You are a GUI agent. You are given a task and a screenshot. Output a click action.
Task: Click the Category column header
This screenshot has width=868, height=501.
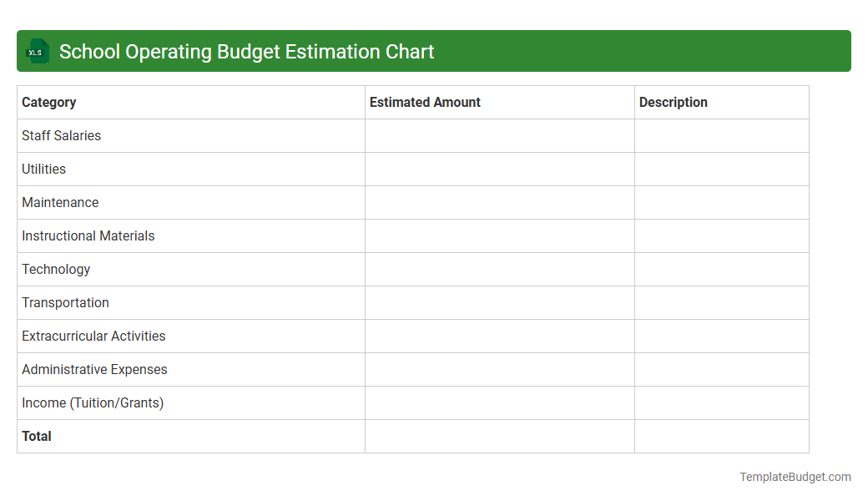tap(48, 102)
